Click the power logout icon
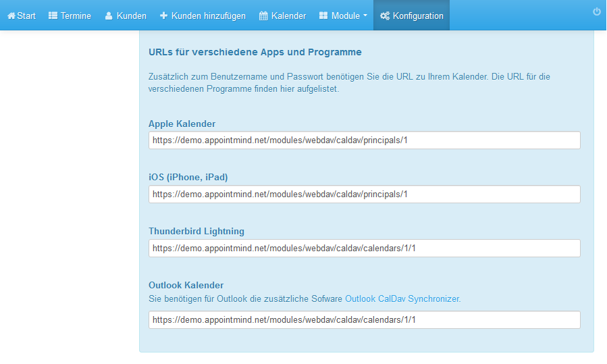607x364 pixels. tap(597, 11)
